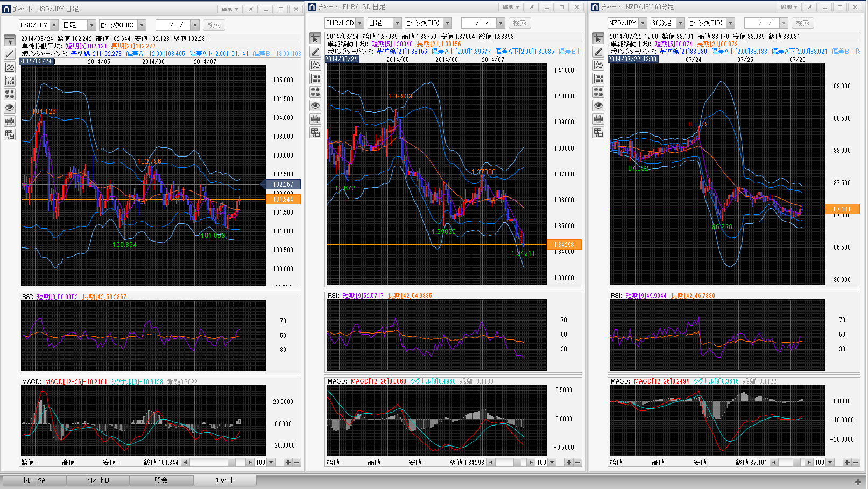Open the ローソク(BID) chart type dropdown in EUR/USD

pyautogui.click(x=447, y=23)
